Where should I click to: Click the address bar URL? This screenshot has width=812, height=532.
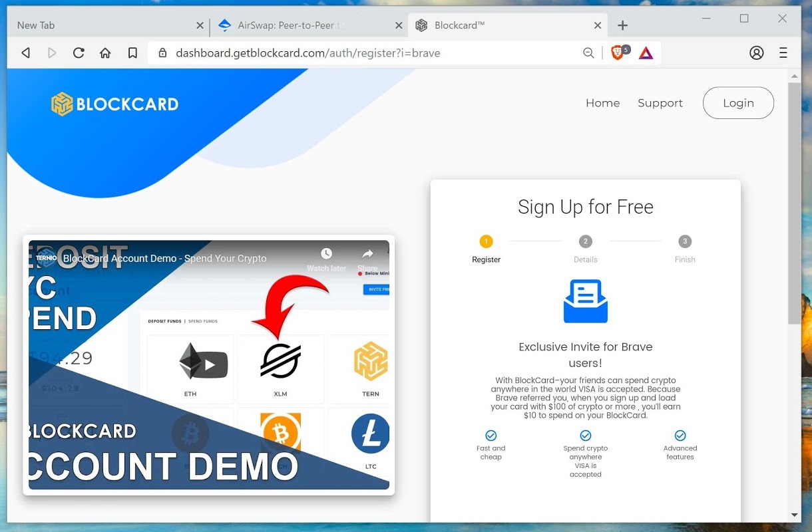point(307,53)
